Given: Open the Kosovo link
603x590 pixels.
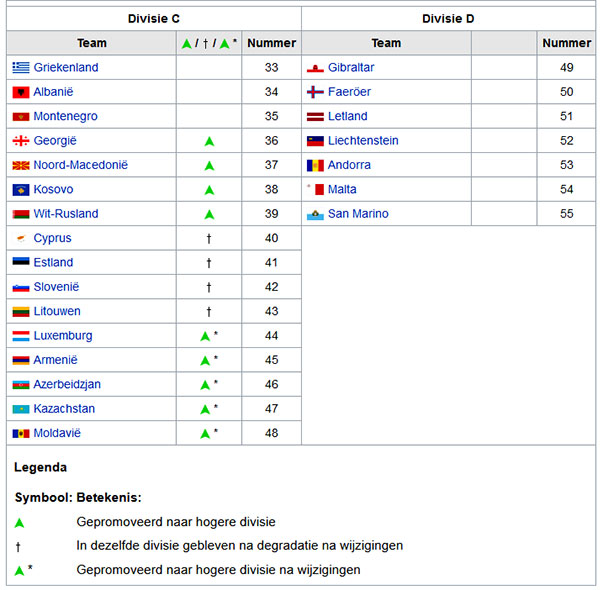Looking at the screenshot, I should [x=53, y=190].
